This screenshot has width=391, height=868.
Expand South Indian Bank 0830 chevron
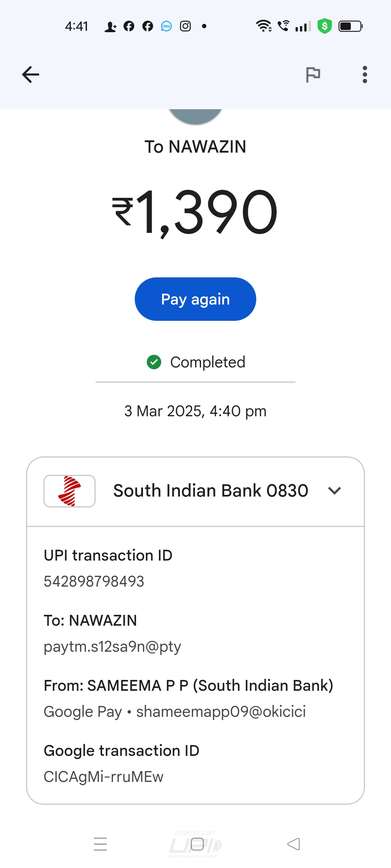(334, 491)
